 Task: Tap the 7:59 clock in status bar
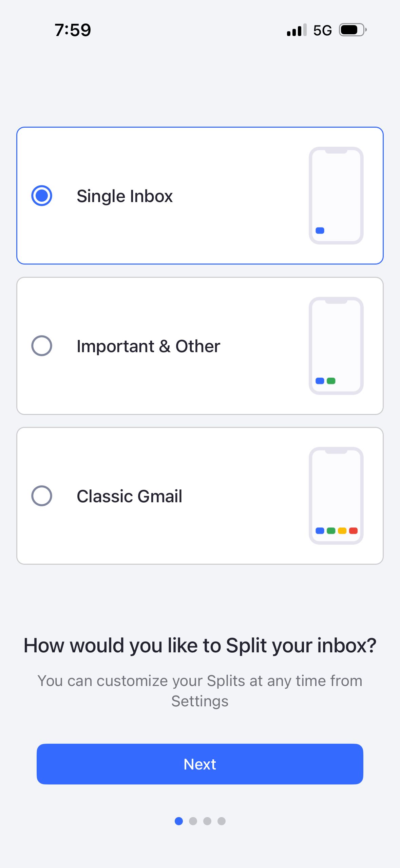click(73, 30)
